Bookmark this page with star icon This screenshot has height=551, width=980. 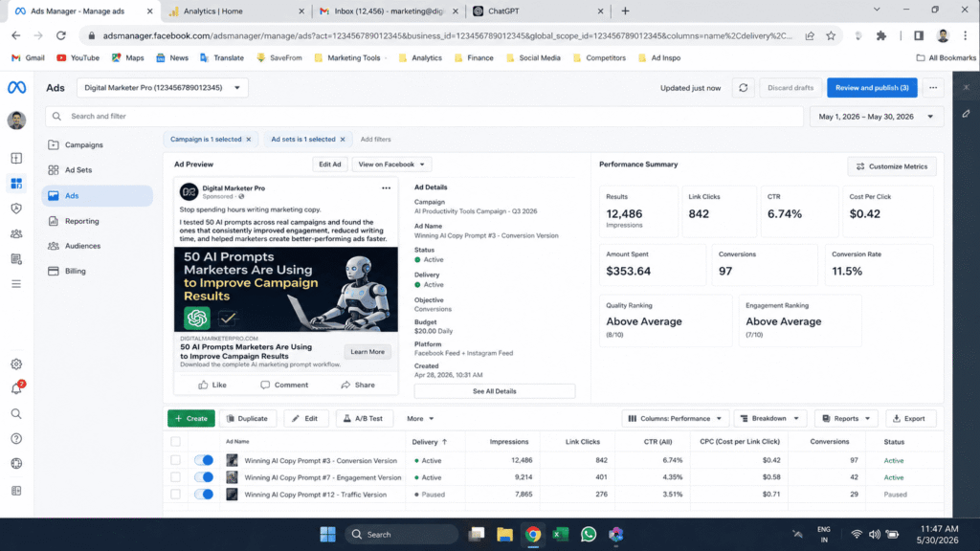click(831, 35)
